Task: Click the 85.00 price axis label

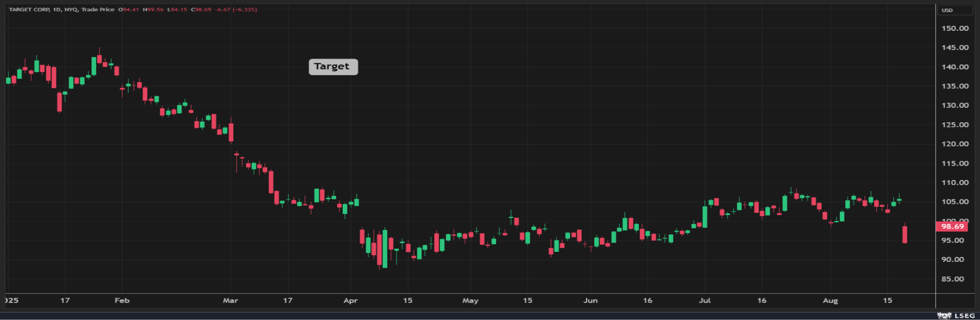Action: 952,279
